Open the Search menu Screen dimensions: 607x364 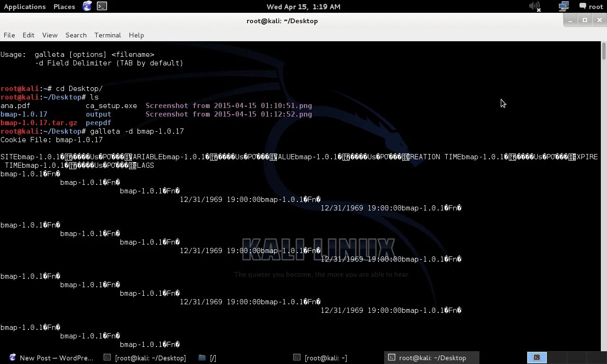[76, 35]
